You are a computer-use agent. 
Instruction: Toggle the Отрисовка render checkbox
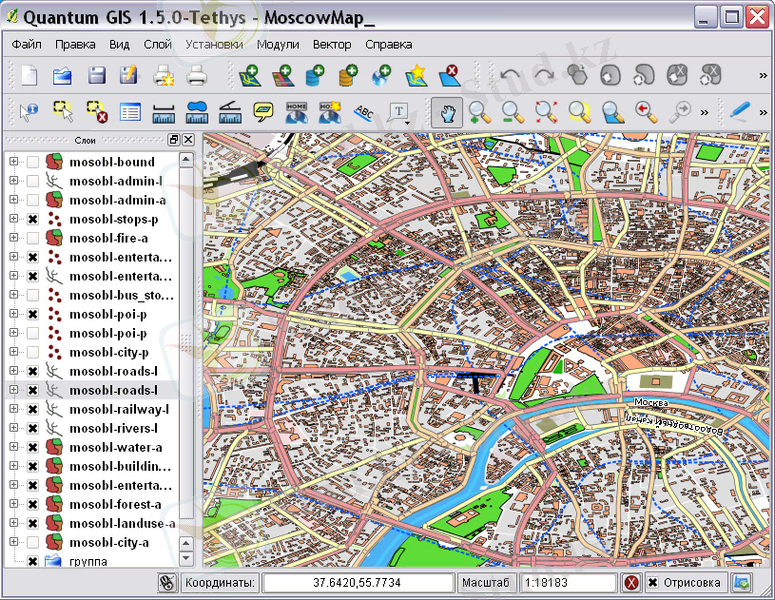click(653, 583)
